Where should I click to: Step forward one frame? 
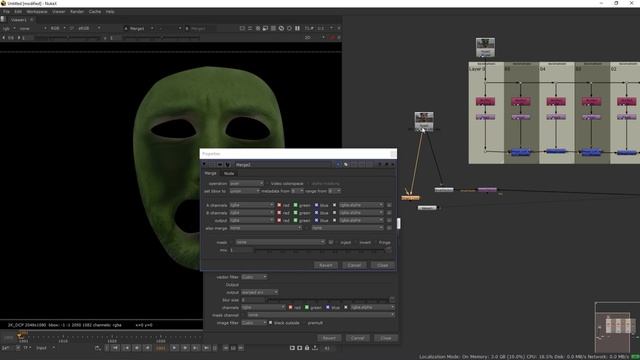tap(185, 348)
